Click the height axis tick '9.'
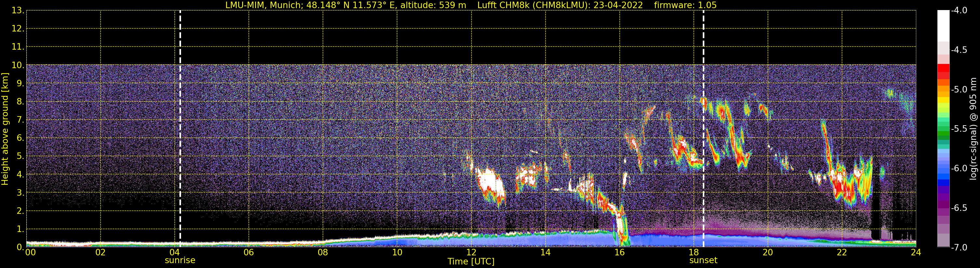This screenshot has height=268, width=980. (x=20, y=83)
